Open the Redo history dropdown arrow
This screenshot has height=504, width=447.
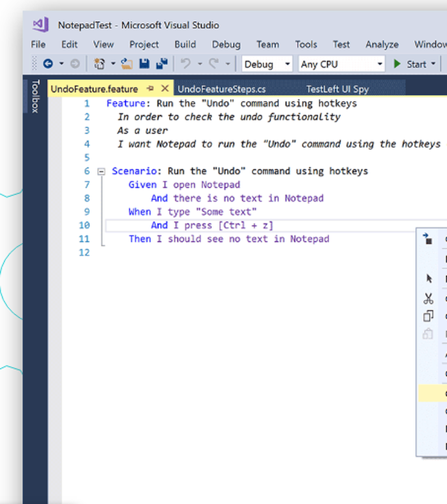tap(228, 64)
